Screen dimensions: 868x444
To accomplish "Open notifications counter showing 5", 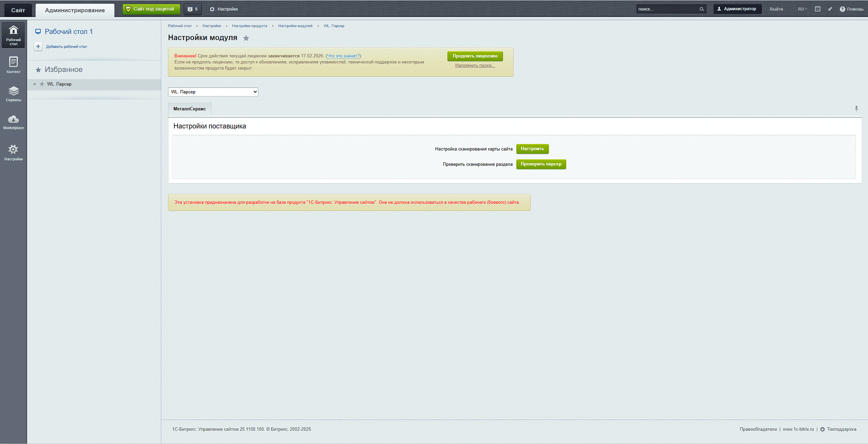I will 192,9.
